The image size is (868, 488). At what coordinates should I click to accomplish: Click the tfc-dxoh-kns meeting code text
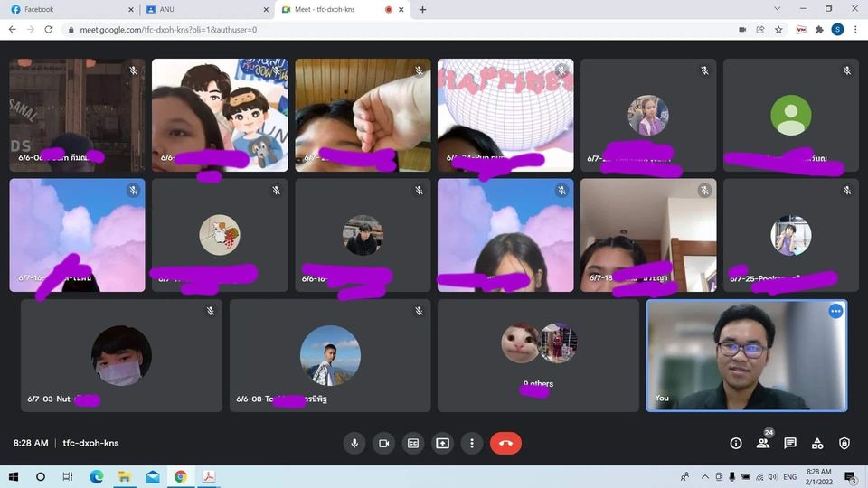90,443
